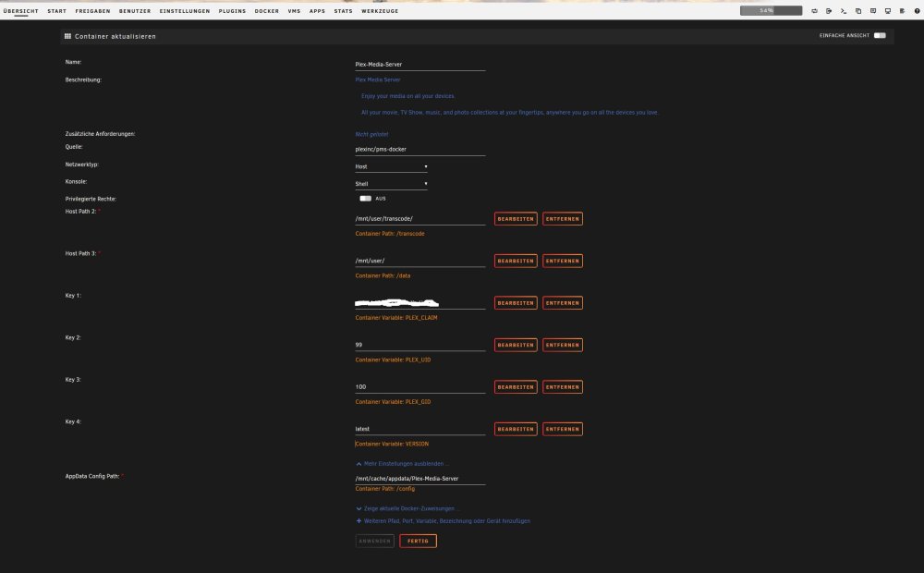Click the logout icon in top bar
Image resolution: width=924 pixels, height=573 pixels.
click(829, 10)
